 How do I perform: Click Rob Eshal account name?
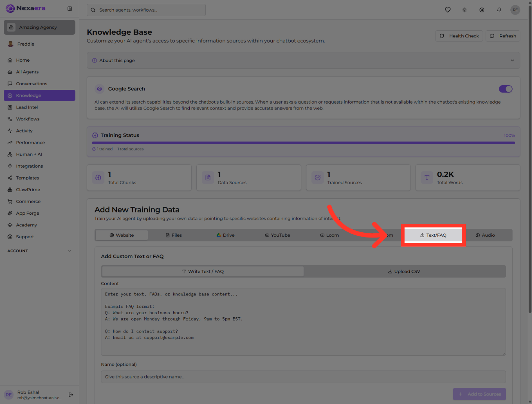(x=28, y=392)
